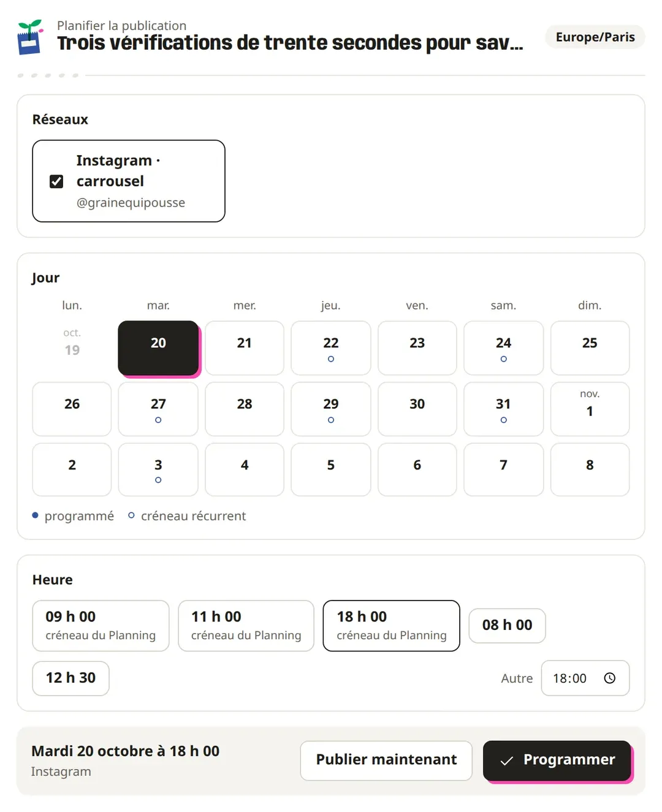This screenshot has width=662, height=812.
Task: Choose day 3 with recurring slot
Action: [x=158, y=469]
